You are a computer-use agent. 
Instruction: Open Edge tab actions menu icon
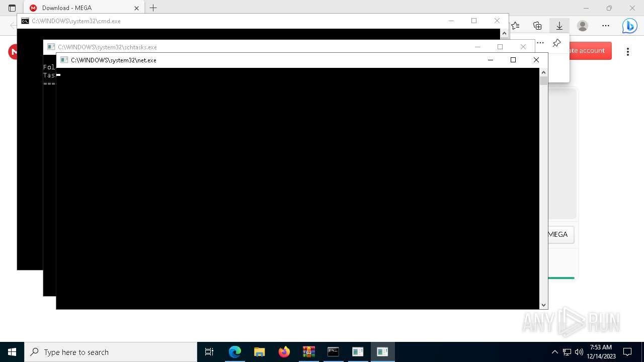(x=12, y=8)
